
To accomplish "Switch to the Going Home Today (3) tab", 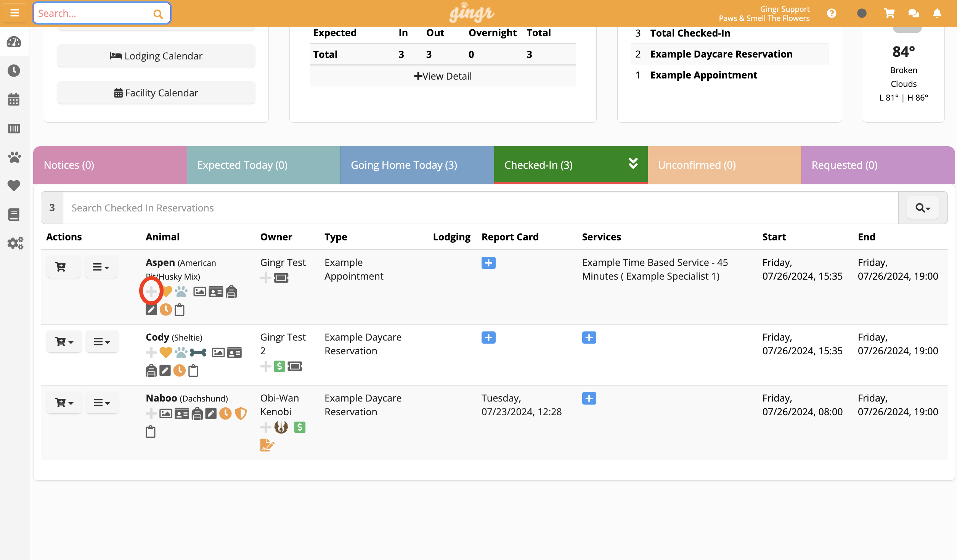I will tap(417, 165).
